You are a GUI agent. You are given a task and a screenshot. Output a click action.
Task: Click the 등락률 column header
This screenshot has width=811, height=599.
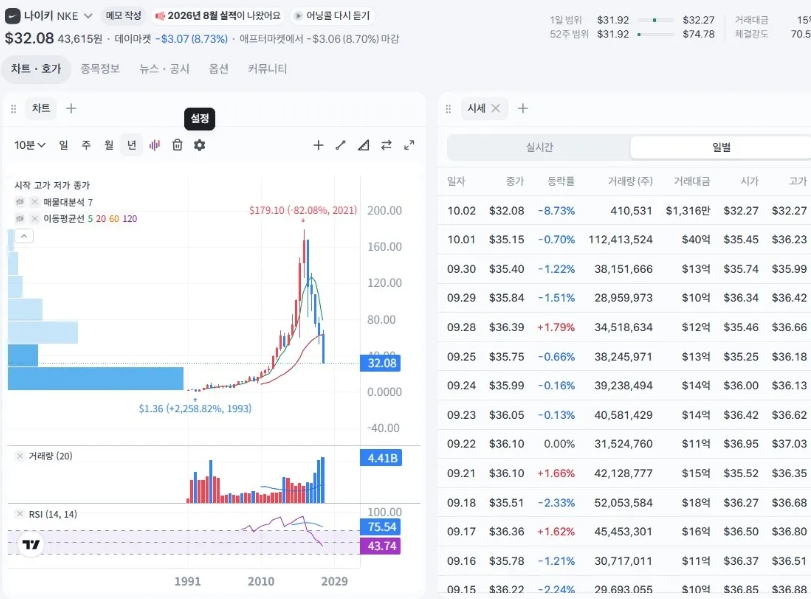[561, 181]
